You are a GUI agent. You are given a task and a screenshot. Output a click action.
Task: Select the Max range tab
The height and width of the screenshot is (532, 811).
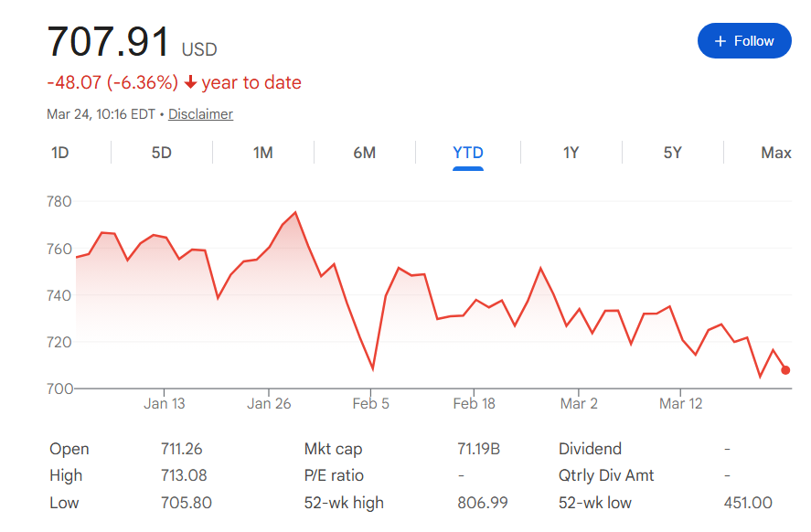pos(775,153)
